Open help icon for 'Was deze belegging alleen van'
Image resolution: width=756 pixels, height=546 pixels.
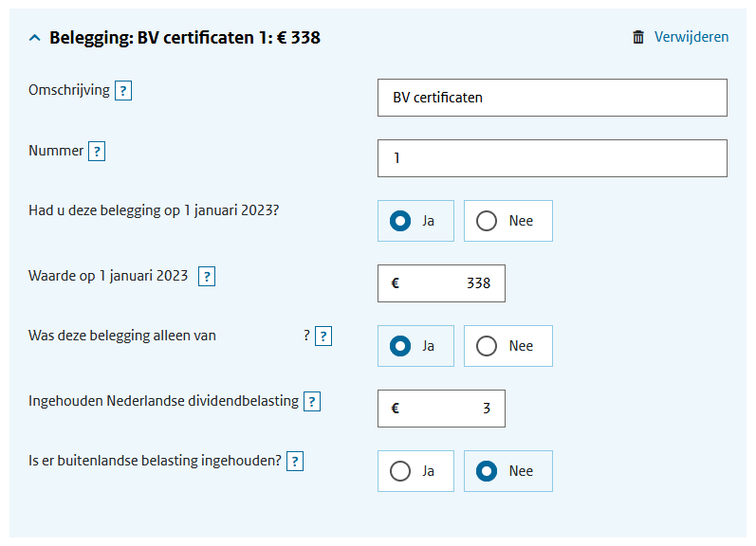323,337
